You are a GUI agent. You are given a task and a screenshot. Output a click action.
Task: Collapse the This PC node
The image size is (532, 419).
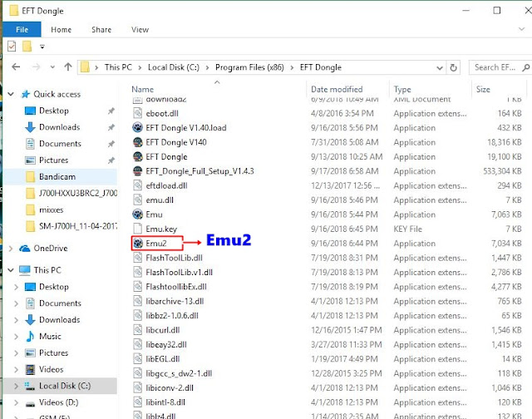pos(11,270)
